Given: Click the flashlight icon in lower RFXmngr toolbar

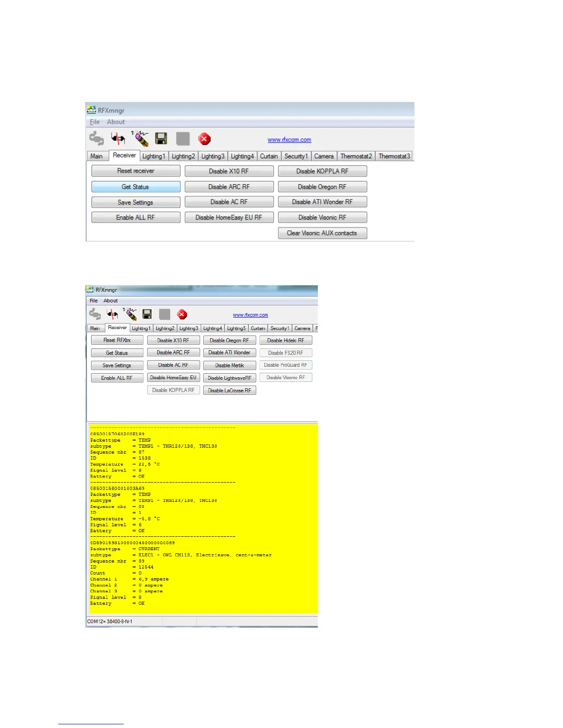Looking at the screenshot, I should pos(130,314).
